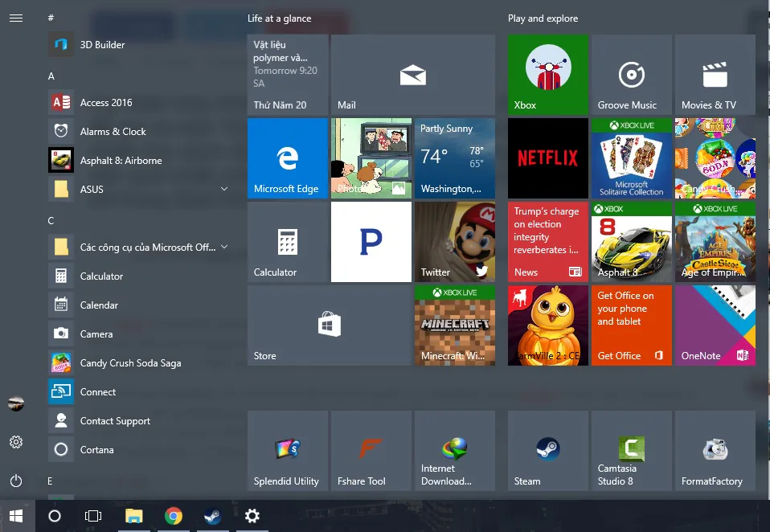Open File Explorer on the taskbar
The width and height of the screenshot is (770, 532).
coord(133,516)
